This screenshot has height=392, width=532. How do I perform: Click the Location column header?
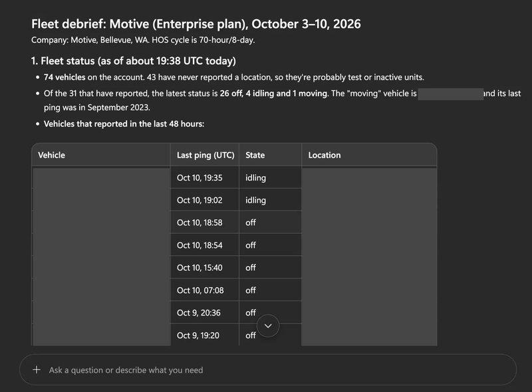point(369,155)
